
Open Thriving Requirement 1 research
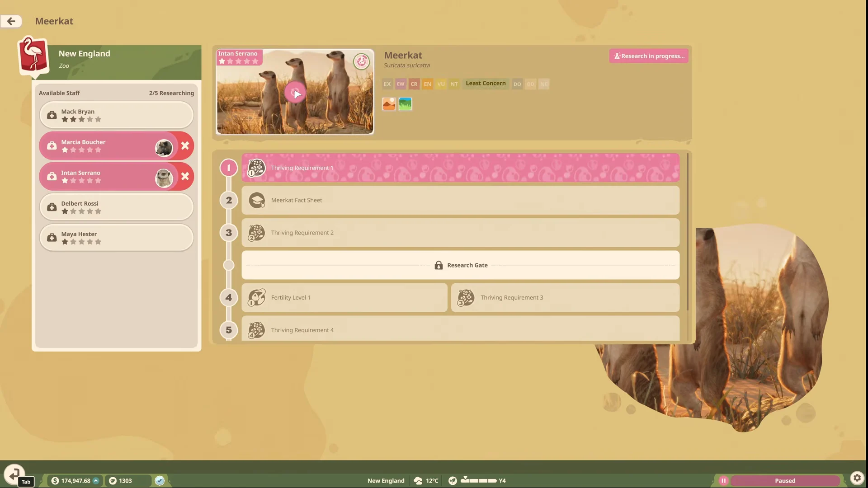point(460,168)
